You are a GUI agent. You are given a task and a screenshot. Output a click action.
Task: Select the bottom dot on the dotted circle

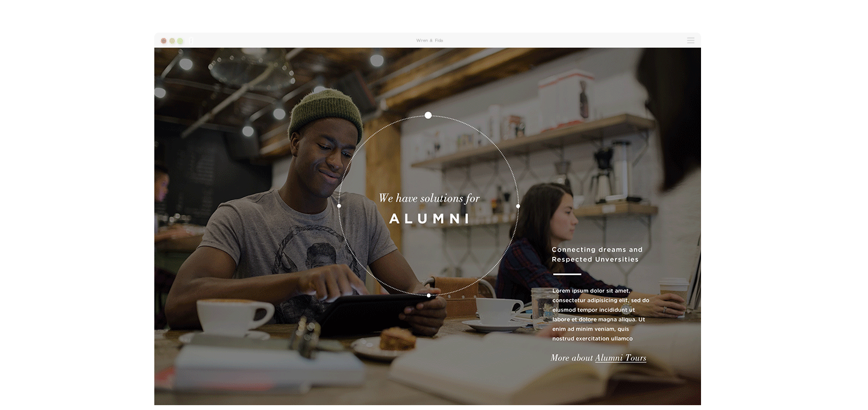coord(429,295)
